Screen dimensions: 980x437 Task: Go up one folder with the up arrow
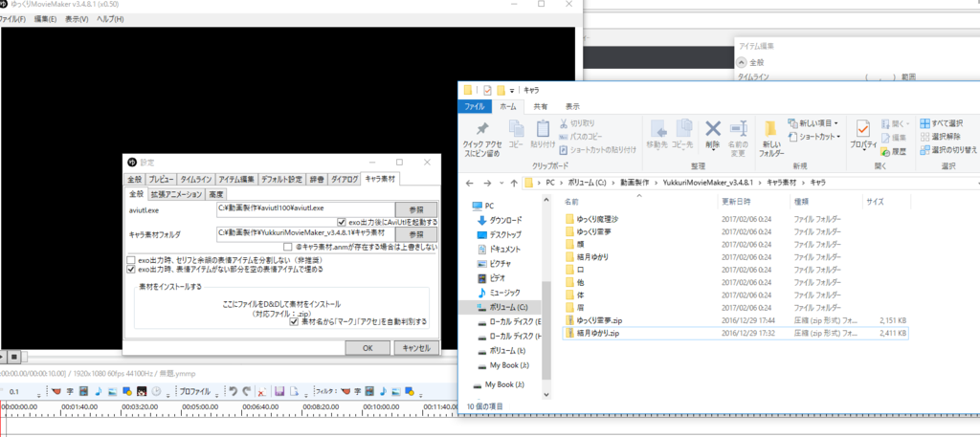[514, 183]
